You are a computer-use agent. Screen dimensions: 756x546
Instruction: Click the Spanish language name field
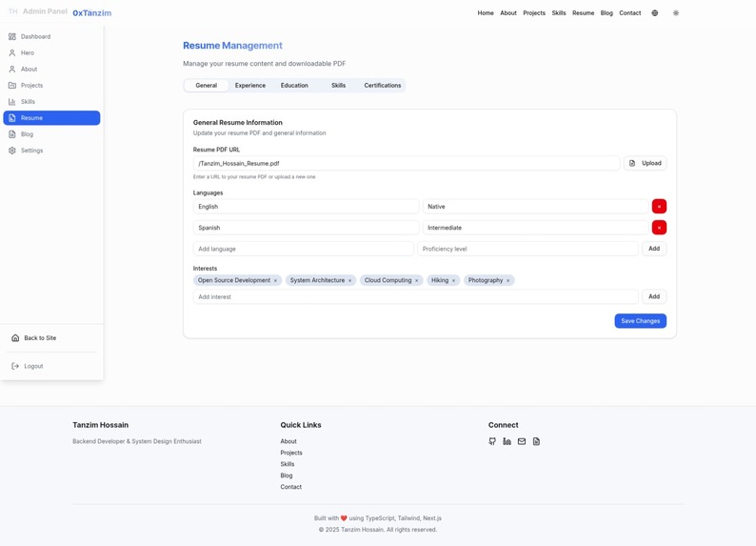tap(307, 228)
